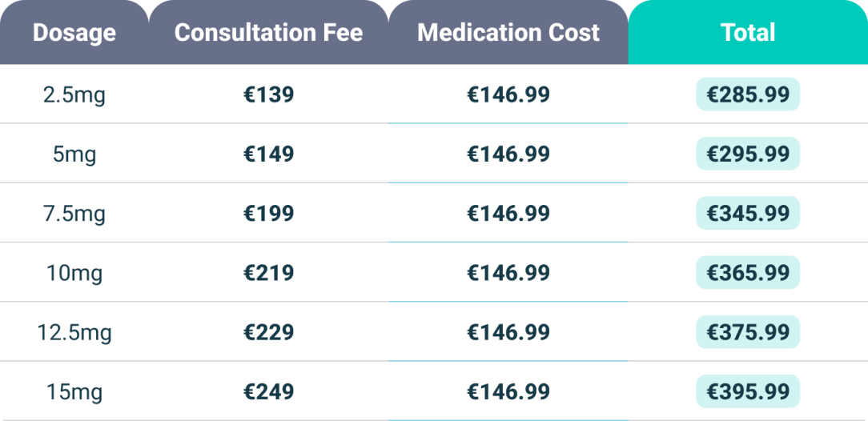Select the €365.99 total badge
The width and height of the screenshot is (868, 421).
point(748,273)
